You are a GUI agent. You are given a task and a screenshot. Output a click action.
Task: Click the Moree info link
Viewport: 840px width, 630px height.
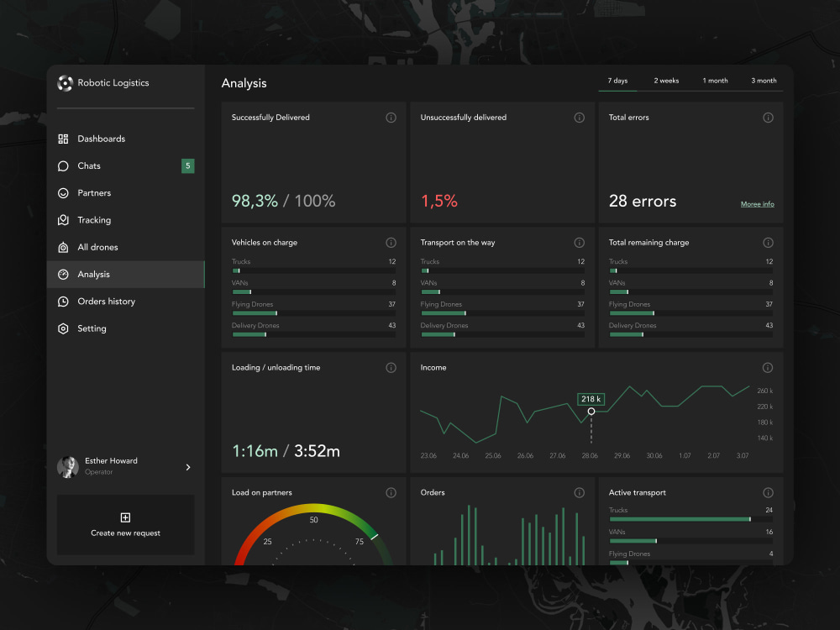(757, 204)
